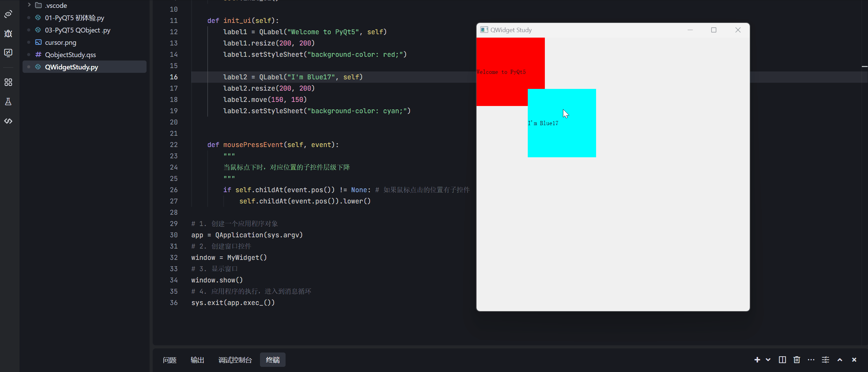Split the terminal using the split icon

(782, 360)
